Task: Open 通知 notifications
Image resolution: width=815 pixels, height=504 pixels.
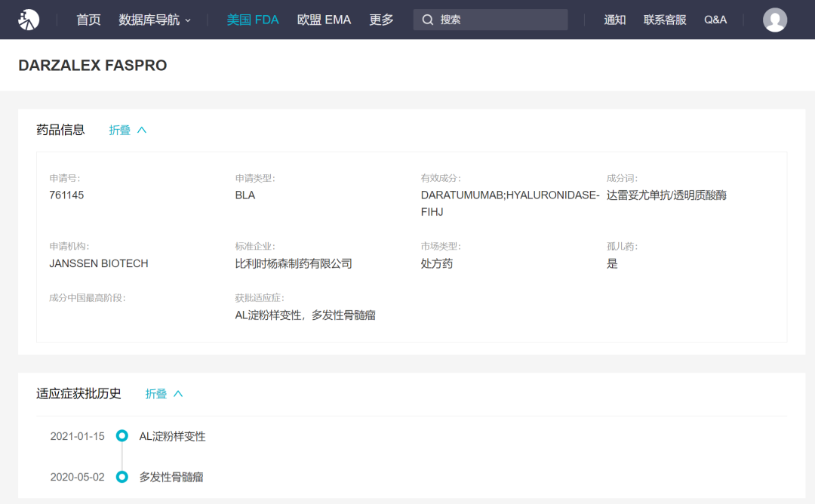Action: pyautogui.click(x=614, y=20)
